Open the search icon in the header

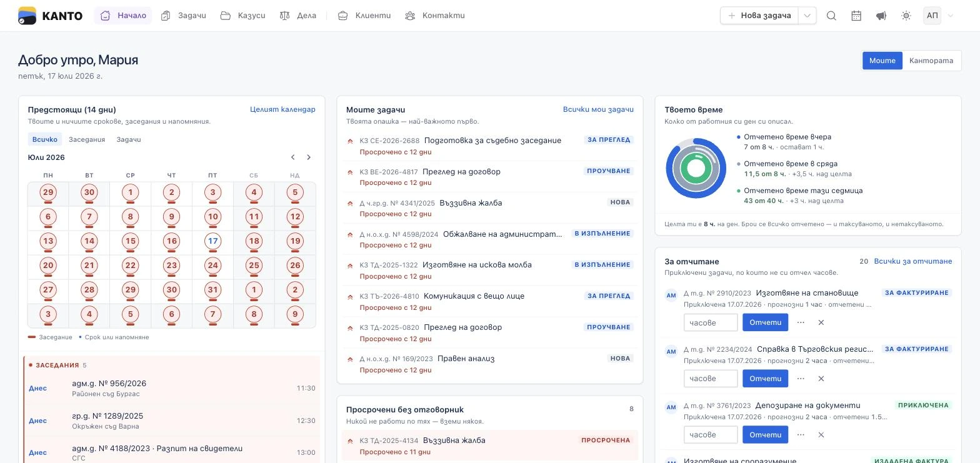831,16
